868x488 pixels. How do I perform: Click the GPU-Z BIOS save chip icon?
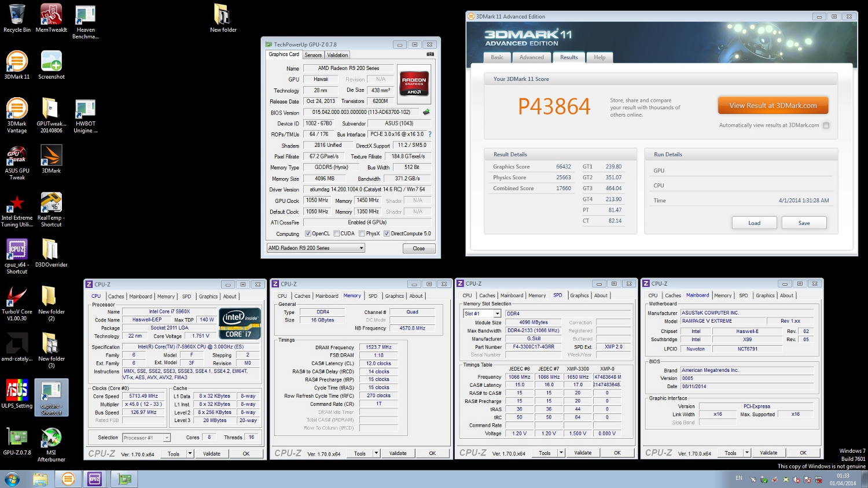point(426,112)
